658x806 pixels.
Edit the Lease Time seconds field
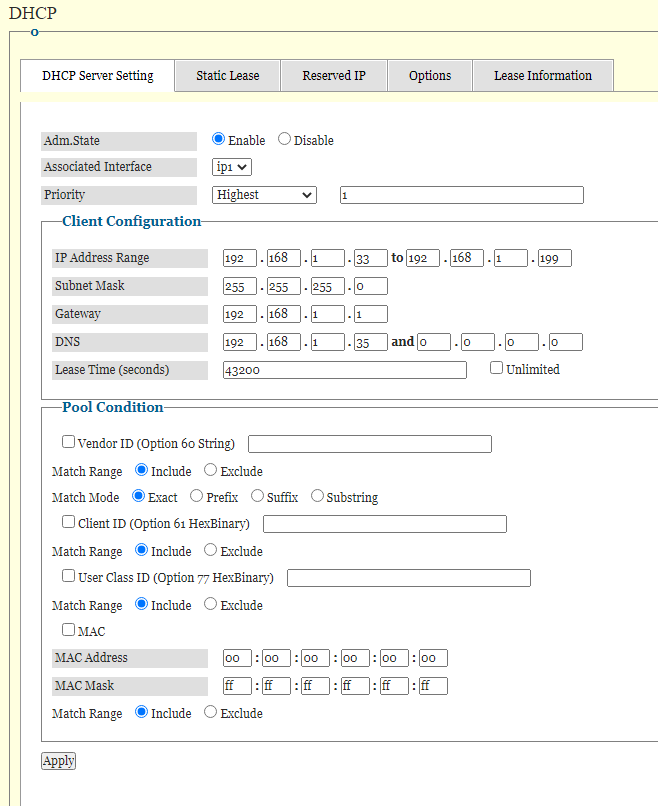[345, 370]
